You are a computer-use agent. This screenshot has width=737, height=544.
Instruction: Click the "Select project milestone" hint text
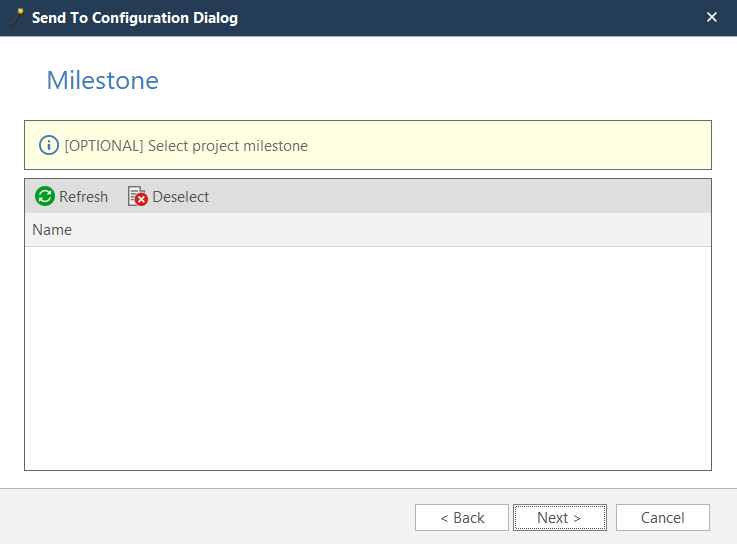(x=227, y=146)
